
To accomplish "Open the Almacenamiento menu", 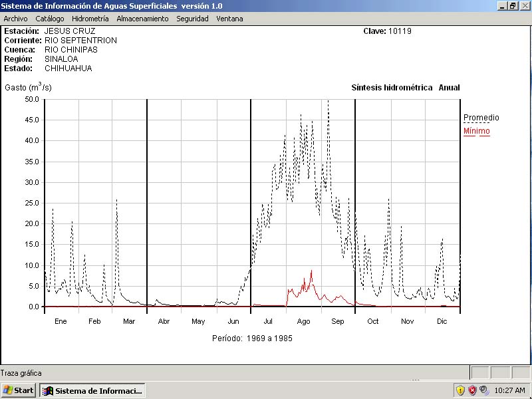I will coord(142,19).
